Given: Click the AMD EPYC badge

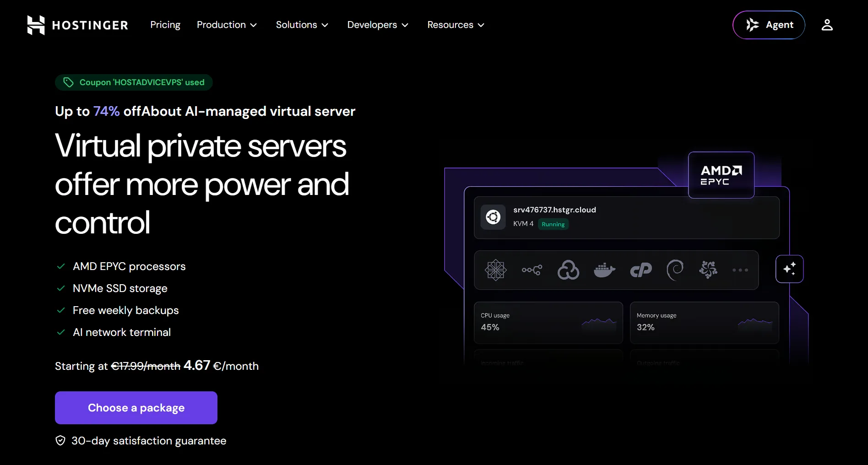Looking at the screenshot, I should click(x=721, y=175).
